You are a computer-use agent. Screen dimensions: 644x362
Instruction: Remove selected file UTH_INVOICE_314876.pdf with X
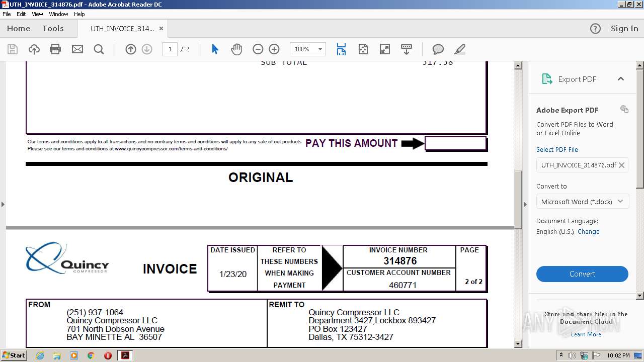coord(622,165)
